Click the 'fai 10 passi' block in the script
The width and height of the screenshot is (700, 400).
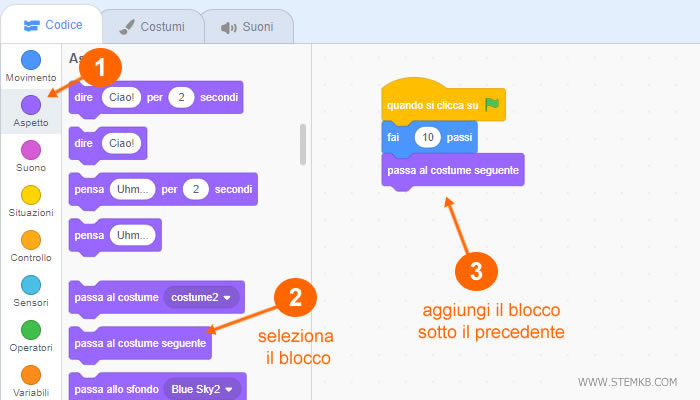(x=395, y=136)
